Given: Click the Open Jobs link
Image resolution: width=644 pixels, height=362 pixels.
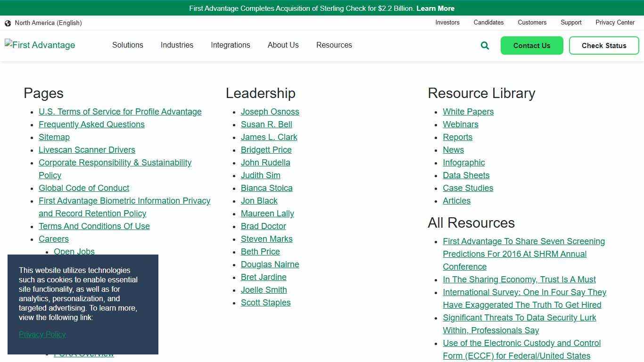Looking at the screenshot, I should click(x=74, y=252).
